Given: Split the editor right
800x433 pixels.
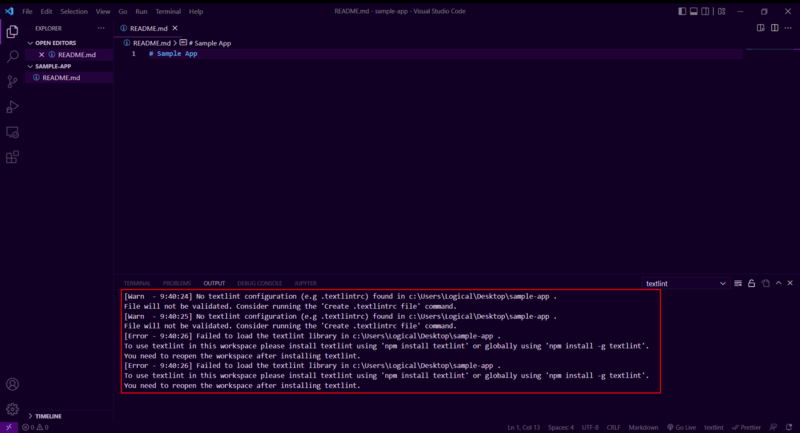Looking at the screenshot, I should (774, 28).
